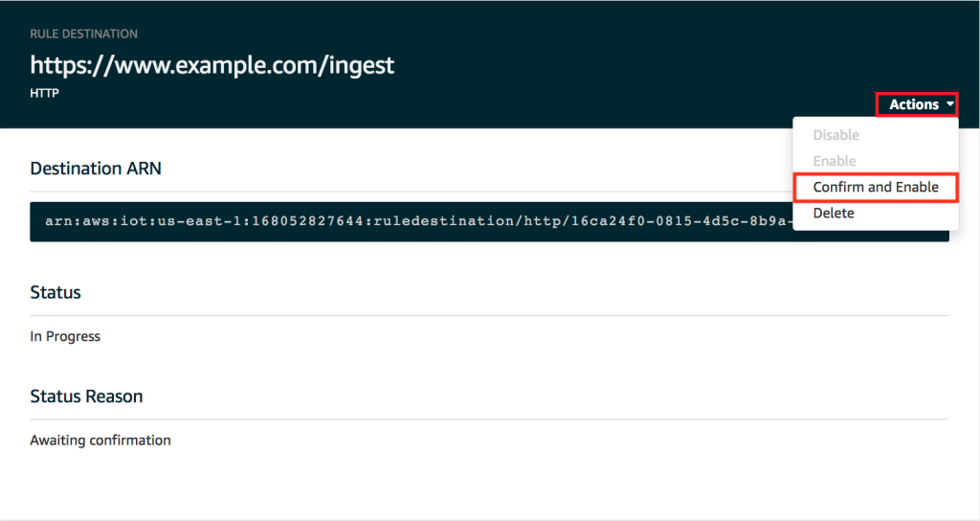Click the Status section heading
This screenshot has width=980, height=521.
pyautogui.click(x=56, y=292)
